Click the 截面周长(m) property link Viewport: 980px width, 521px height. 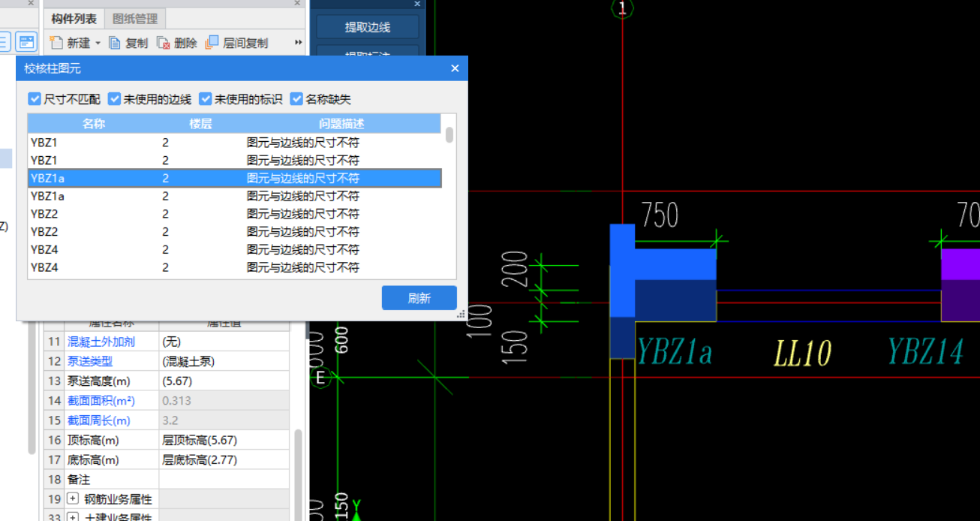(98, 420)
